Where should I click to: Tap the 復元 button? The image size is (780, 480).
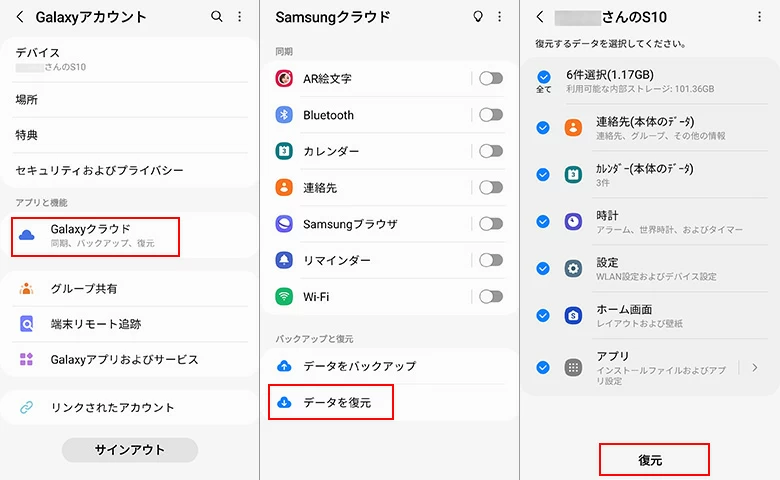tap(654, 460)
